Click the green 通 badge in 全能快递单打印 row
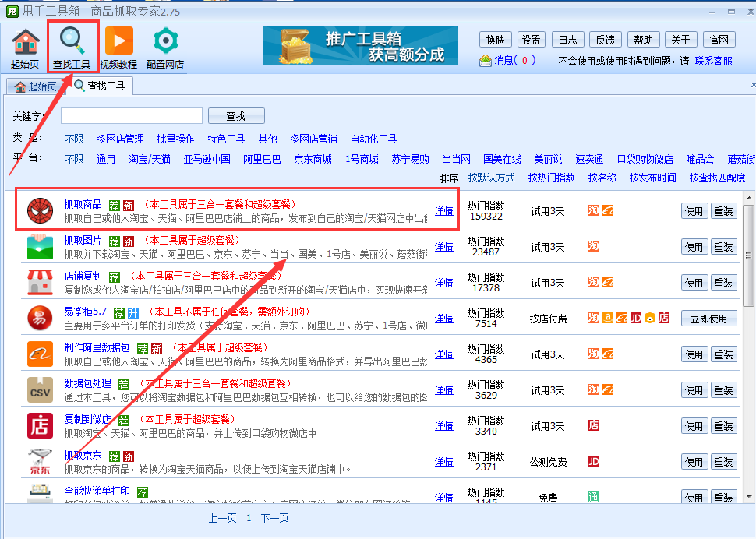 click(594, 497)
